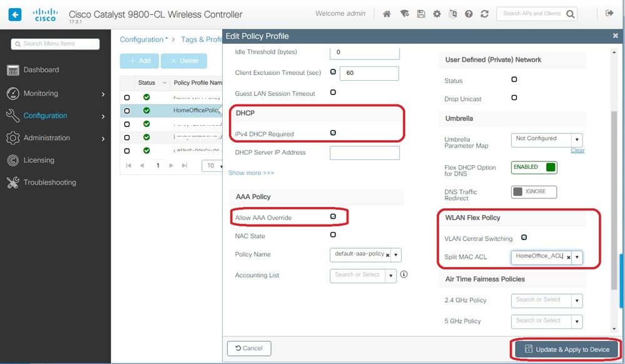Toggle IPv4 DHCP Required checkbox
This screenshot has height=364, width=625.
point(333,133)
